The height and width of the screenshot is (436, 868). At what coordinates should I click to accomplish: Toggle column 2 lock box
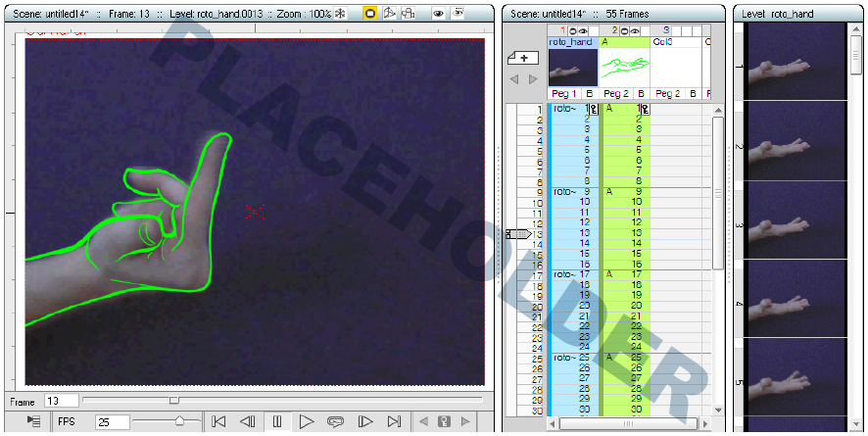[x=645, y=31]
